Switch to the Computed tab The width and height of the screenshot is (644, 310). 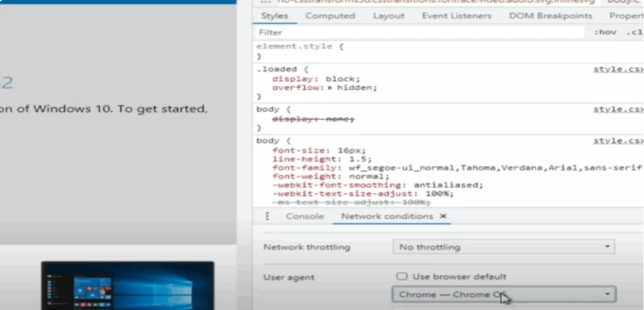pyautogui.click(x=330, y=16)
